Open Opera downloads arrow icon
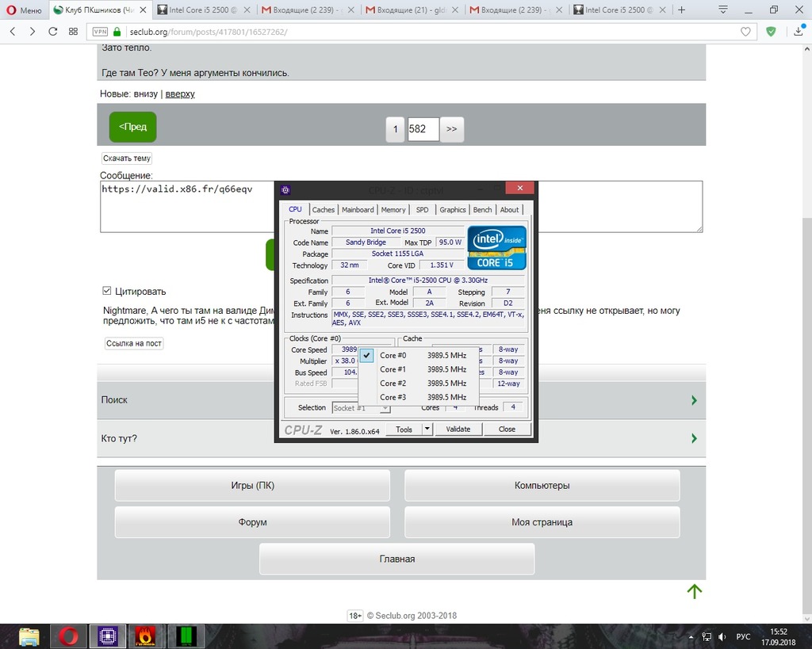The width and height of the screenshot is (812, 649). click(x=798, y=32)
